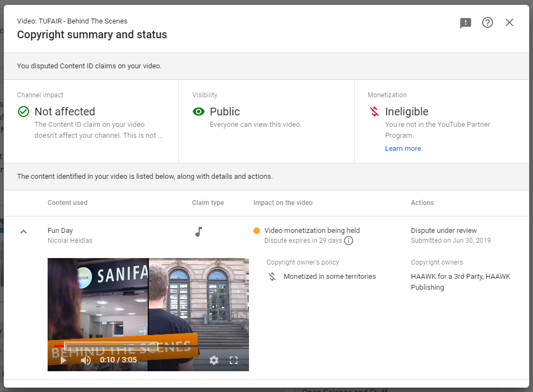Select the 'Nicolai Heidlas' artist text

point(70,241)
